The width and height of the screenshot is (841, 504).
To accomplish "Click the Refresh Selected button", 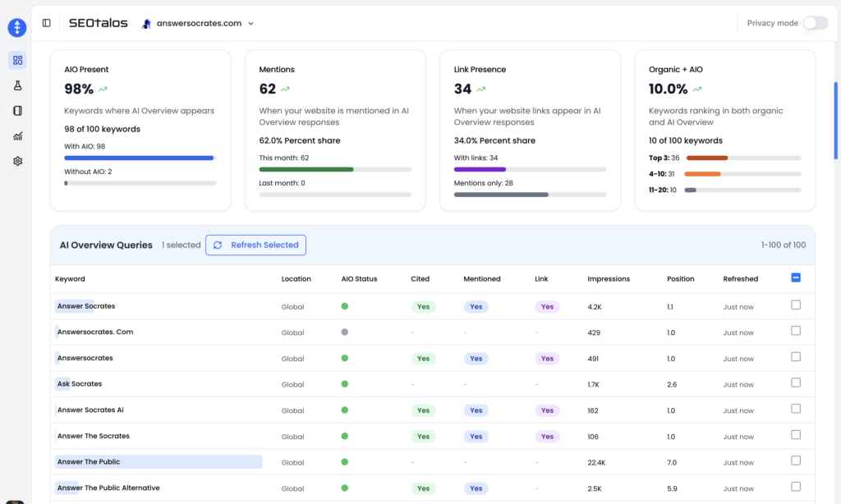I will pos(256,245).
